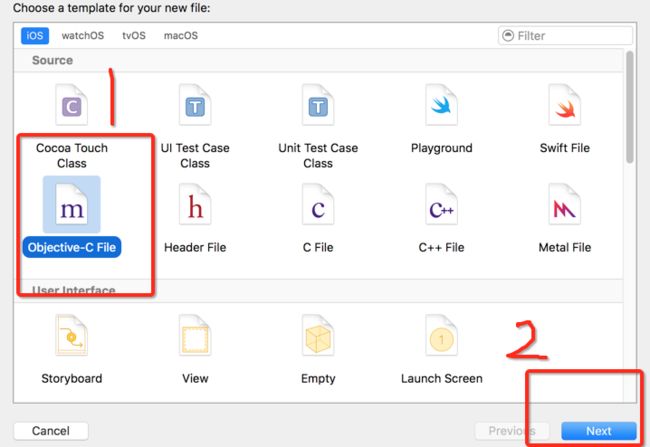Click the 'C File' label
This screenshot has width=650, height=447.
318,248
